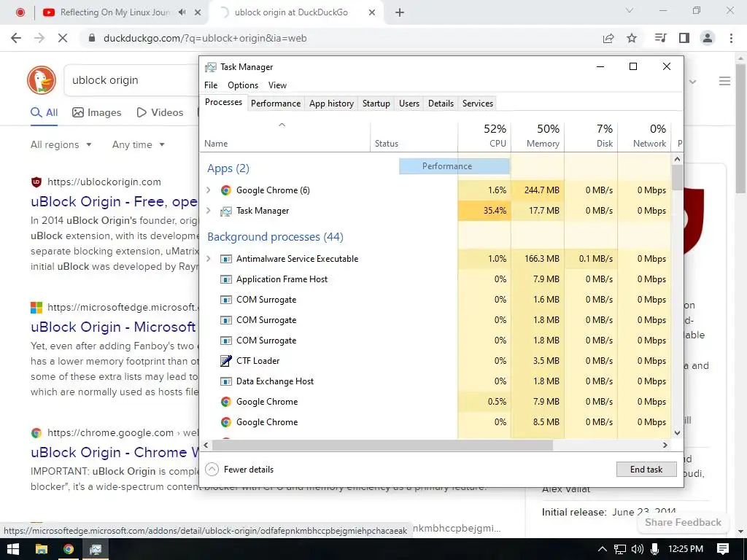The image size is (747, 560).
Task: Open the uBlock Origin - Chrome Web result
Action: [x=115, y=452]
